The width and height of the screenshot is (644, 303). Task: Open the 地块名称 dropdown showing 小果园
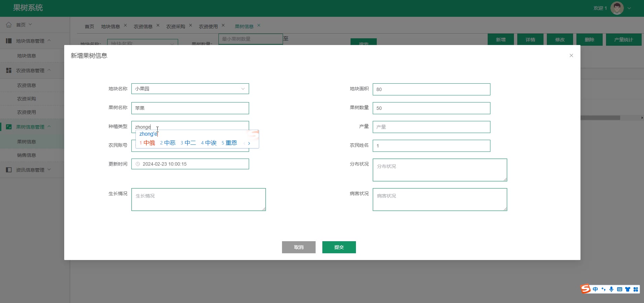click(x=190, y=89)
